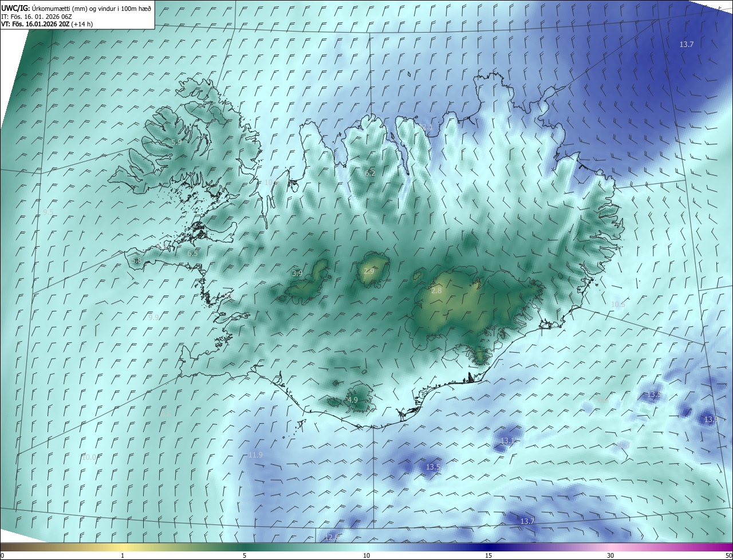This screenshot has width=733, height=560.
Task: Click the 6.2 value label in north Iceland
Action: (370, 173)
